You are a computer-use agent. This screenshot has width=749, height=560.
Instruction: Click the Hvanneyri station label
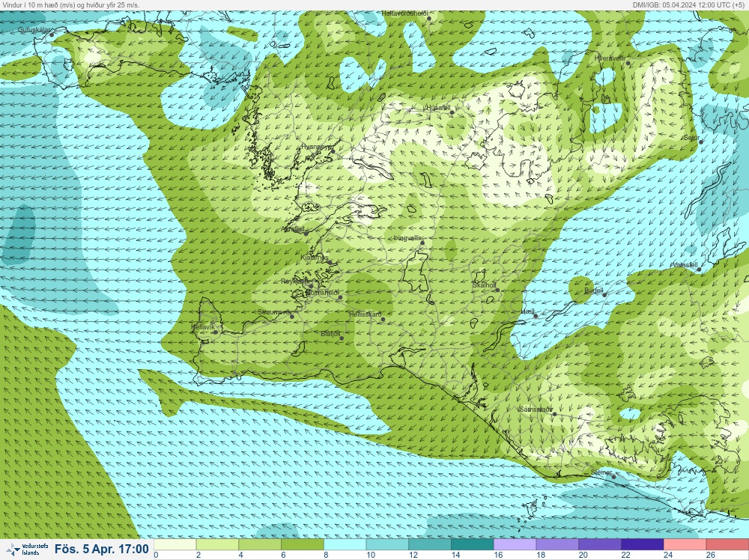[x=316, y=147]
